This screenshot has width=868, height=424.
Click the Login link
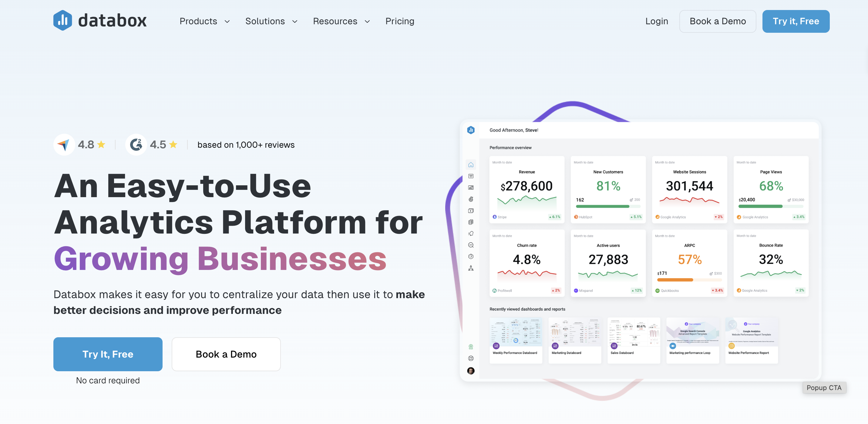click(x=656, y=21)
